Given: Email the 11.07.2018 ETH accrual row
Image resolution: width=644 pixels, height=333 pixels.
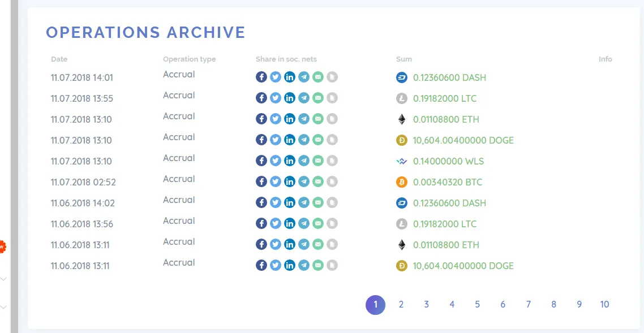Looking at the screenshot, I should [x=318, y=119].
